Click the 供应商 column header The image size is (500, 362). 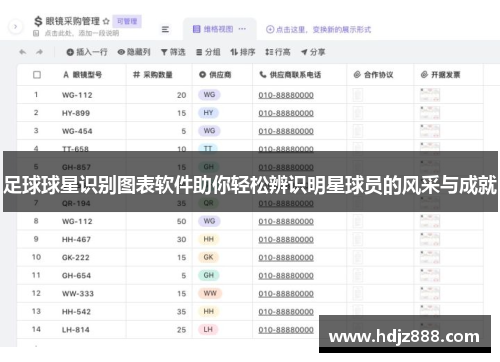point(215,75)
